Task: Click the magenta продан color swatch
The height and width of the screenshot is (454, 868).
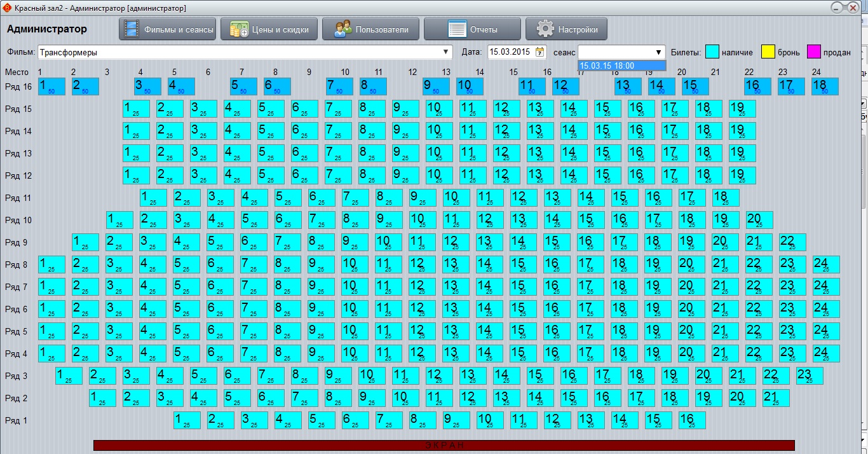Action: coord(814,52)
